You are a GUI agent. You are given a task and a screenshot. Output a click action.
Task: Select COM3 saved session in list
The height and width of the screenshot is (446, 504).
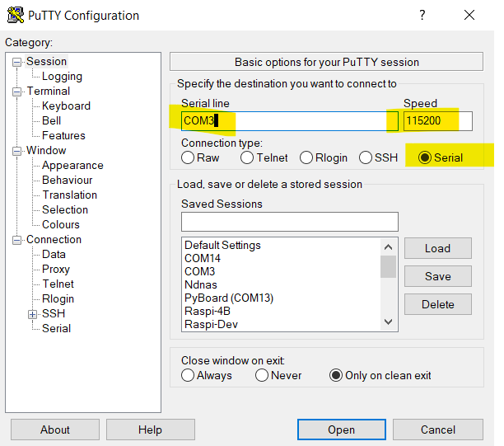199,271
